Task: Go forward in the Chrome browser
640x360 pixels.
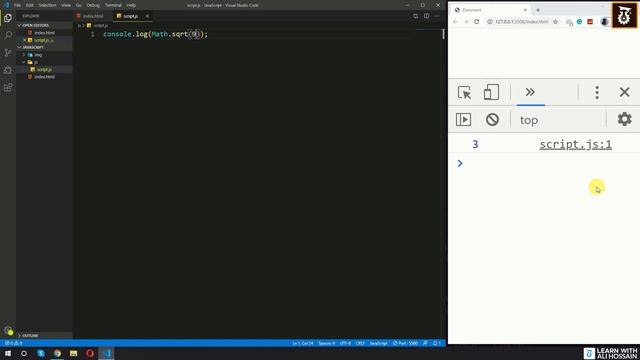Action: 466,22
